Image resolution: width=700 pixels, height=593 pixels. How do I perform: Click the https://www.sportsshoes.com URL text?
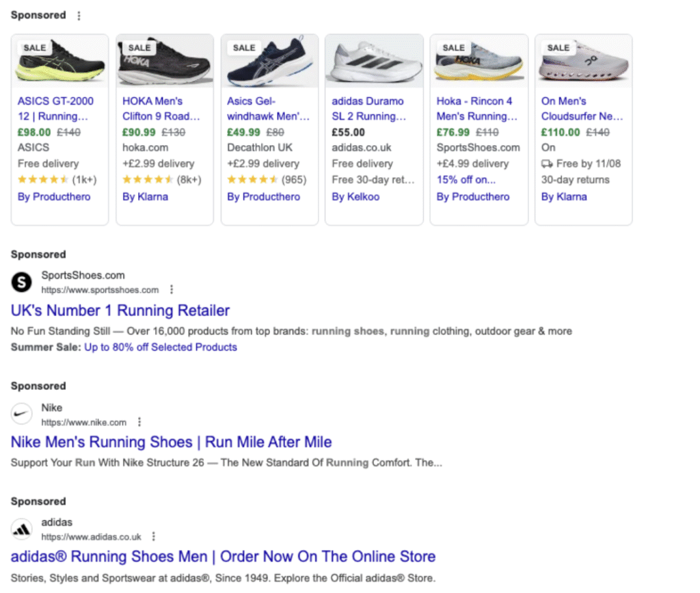(100, 290)
